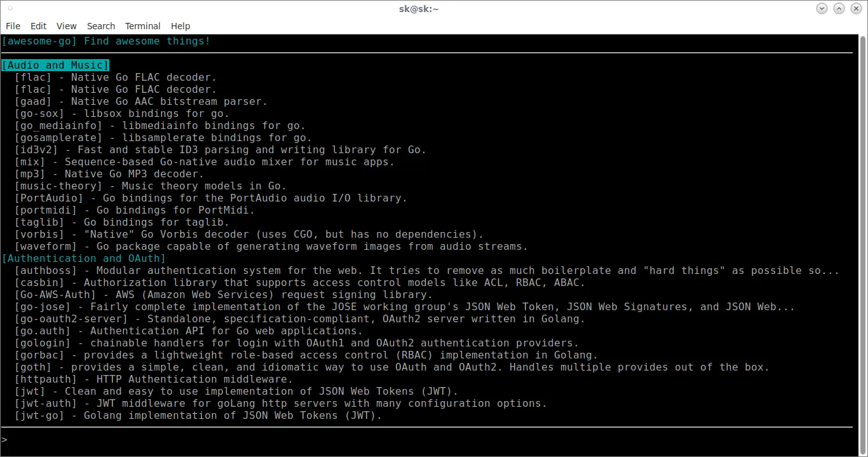The width and height of the screenshot is (868, 457).
Task: Close the terminal window
Action: coord(856,8)
